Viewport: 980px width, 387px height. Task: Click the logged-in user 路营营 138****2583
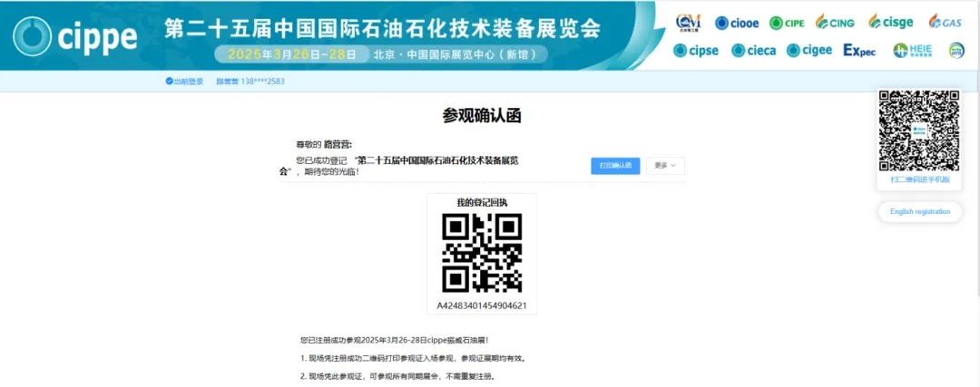250,82
